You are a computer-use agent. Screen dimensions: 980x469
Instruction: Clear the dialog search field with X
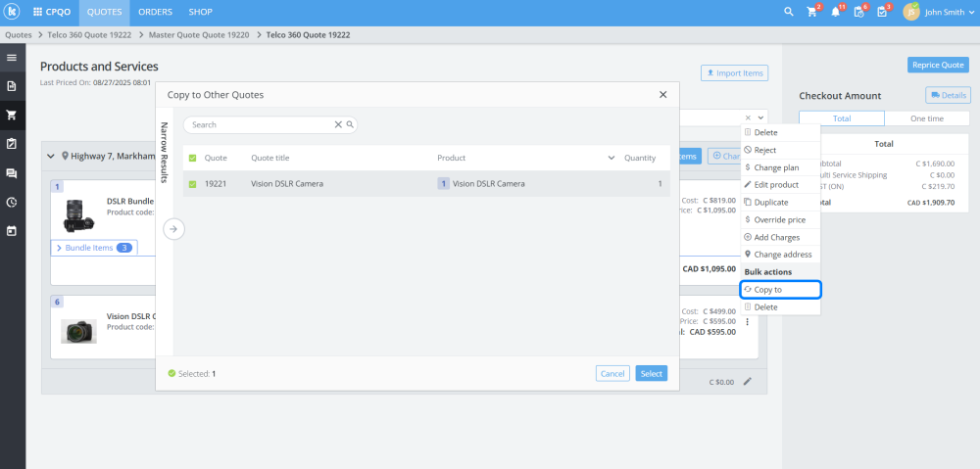point(338,125)
